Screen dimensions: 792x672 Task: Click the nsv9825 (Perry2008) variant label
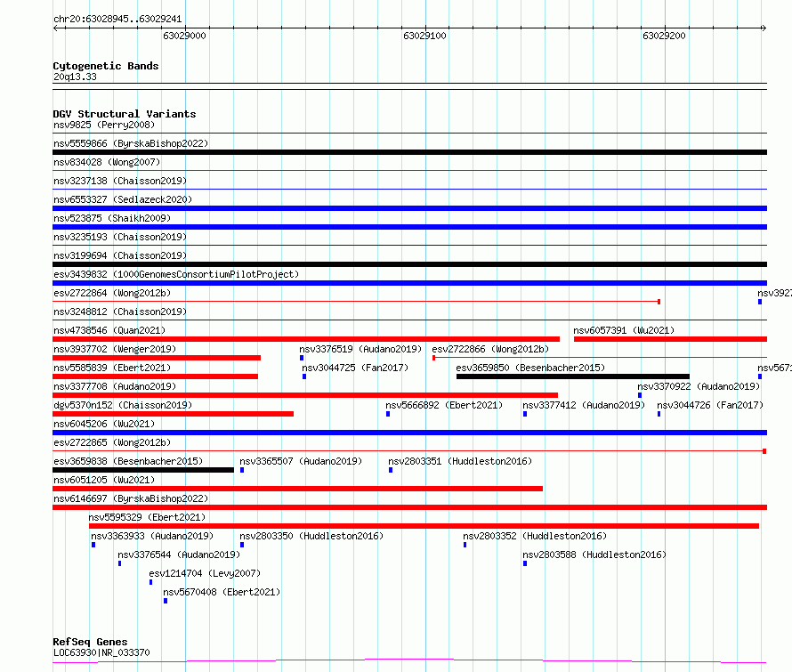[x=104, y=125]
